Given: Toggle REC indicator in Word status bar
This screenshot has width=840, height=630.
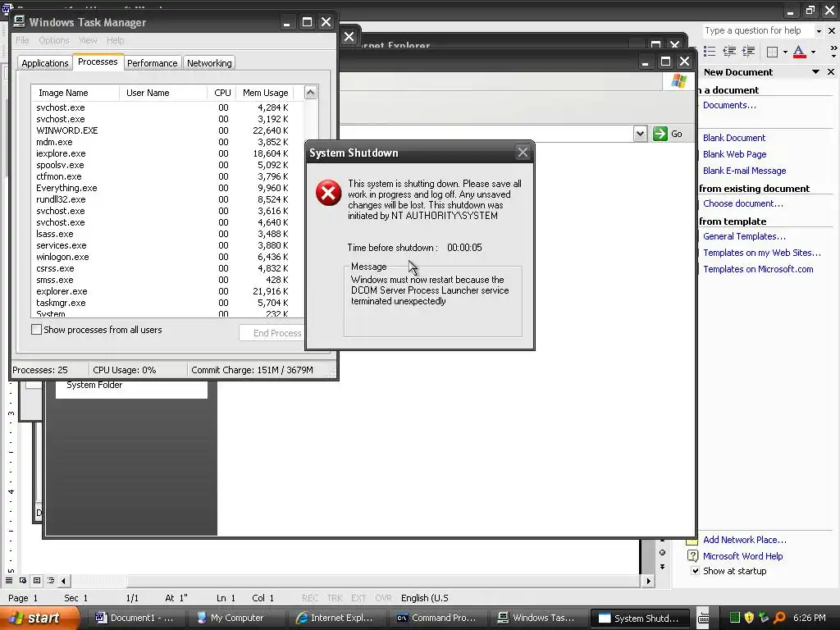Looking at the screenshot, I should [x=309, y=598].
